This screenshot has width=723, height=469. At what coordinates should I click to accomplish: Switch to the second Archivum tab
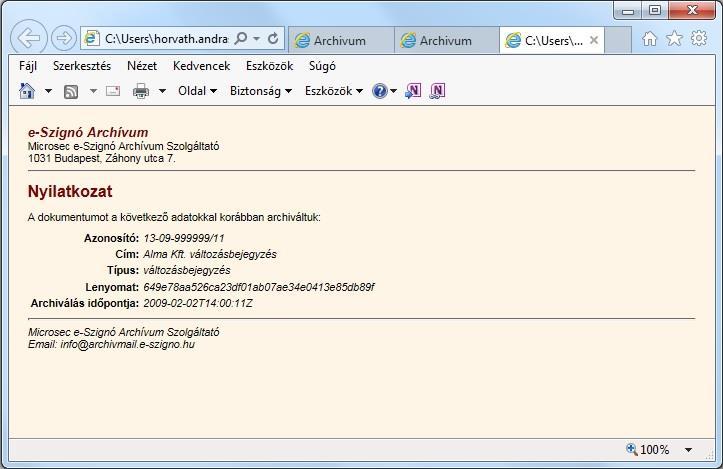pyautogui.click(x=446, y=41)
